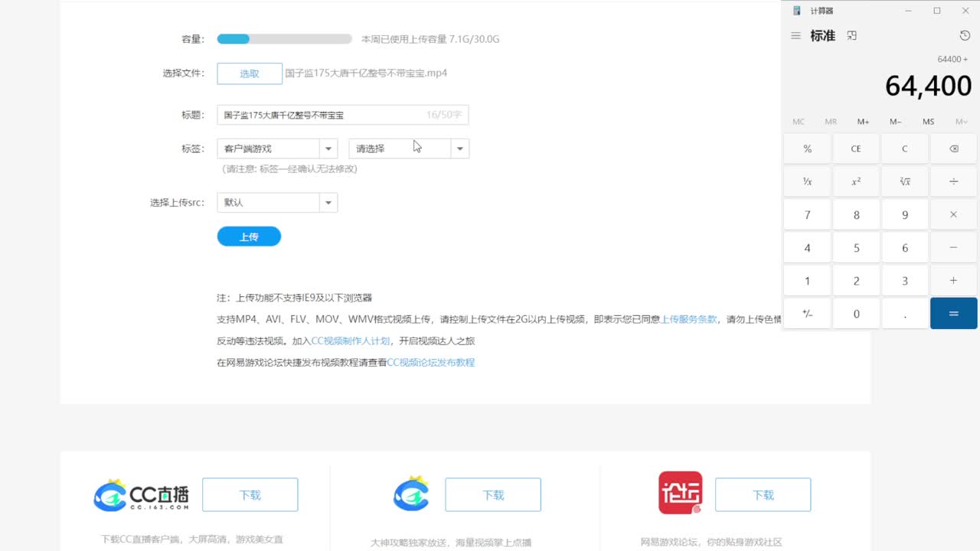Viewport: 980px width, 551px height.
Task: Click the percent key in calculator
Action: [807, 148]
